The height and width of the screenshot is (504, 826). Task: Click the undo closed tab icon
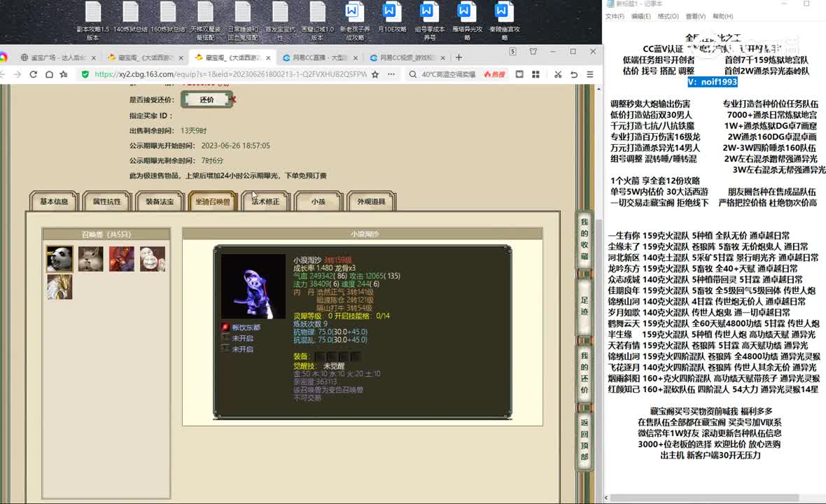pos(574,74)
